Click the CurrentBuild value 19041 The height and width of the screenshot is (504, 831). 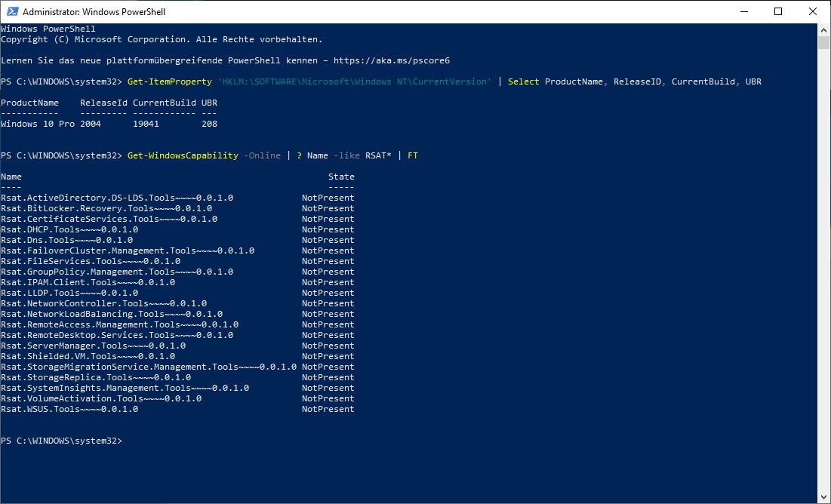pos(146,124)
